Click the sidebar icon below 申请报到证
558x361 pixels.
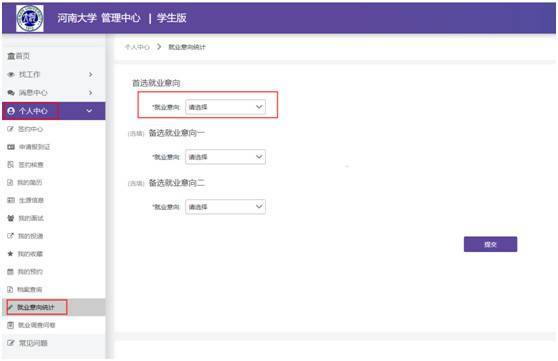(11, 164)
